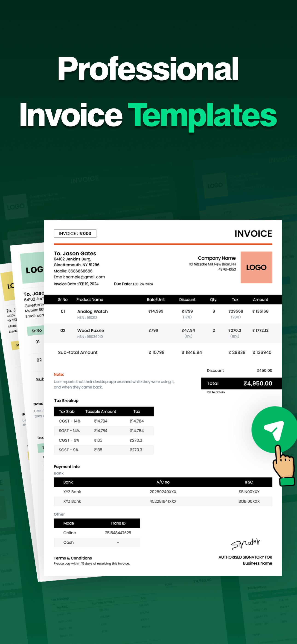
Task: Click the 'Company Name' heading
Action: tap(217, 258)
